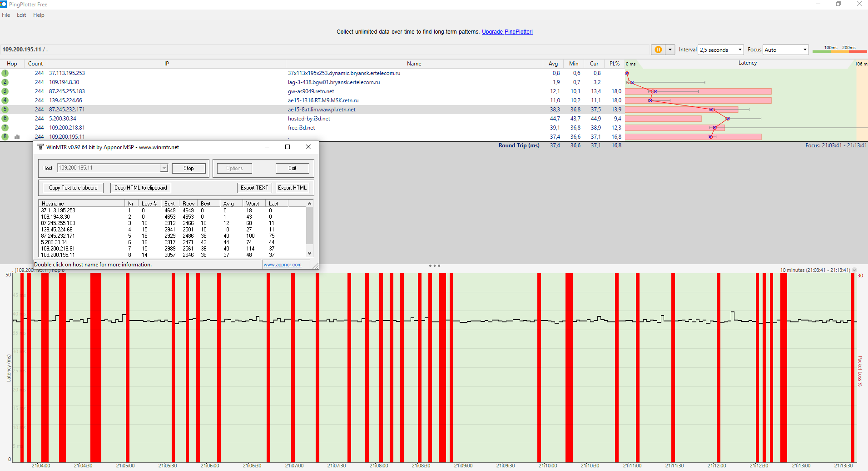Click the hop 1 green circle icon
This screenshot has width=868, height=471.
[5, 73]
